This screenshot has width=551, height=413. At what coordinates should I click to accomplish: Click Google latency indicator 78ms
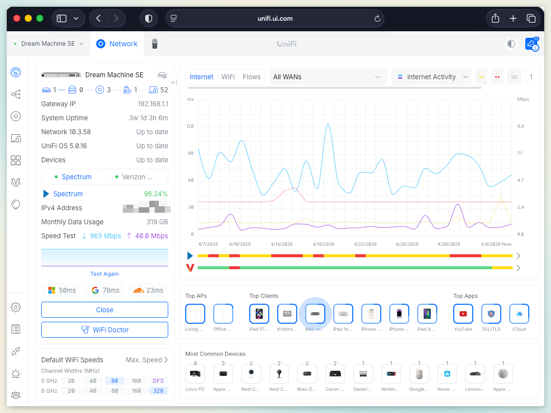(x=105, y=290)
